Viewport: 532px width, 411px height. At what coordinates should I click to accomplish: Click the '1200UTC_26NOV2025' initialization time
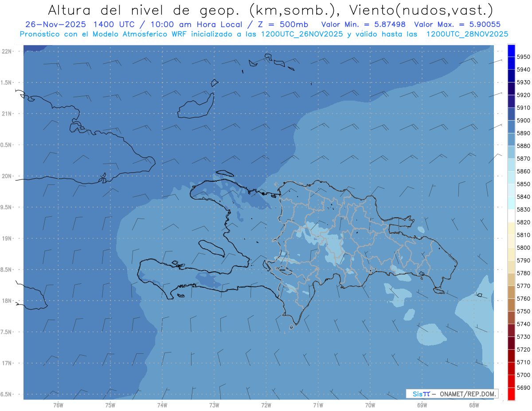coord(301,34)
